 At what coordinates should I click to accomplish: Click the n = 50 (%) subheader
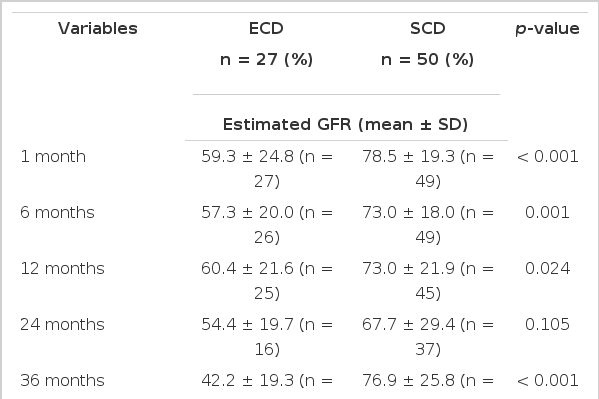[x=427, y=59]
